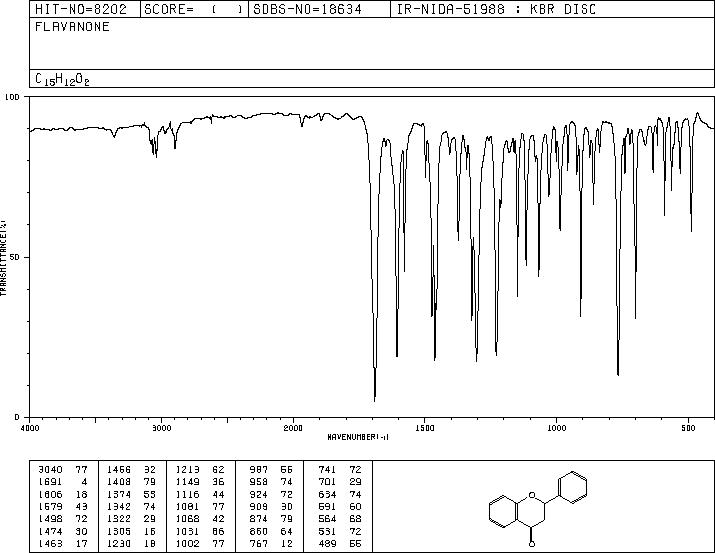
Task: Click the 100 label on transmittance axis
Action: pyautogui.click(x=12, y=97)
